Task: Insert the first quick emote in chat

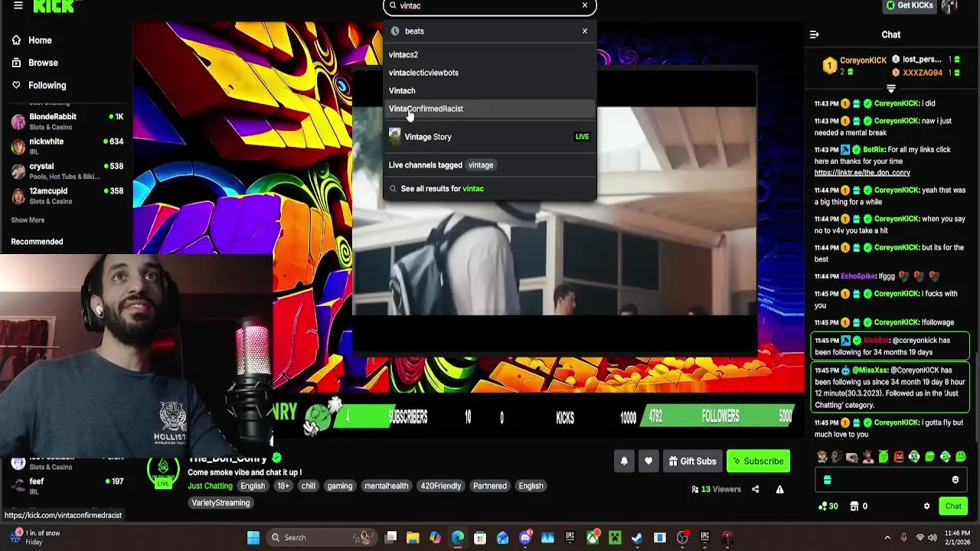Action: [x=822, y=458]
